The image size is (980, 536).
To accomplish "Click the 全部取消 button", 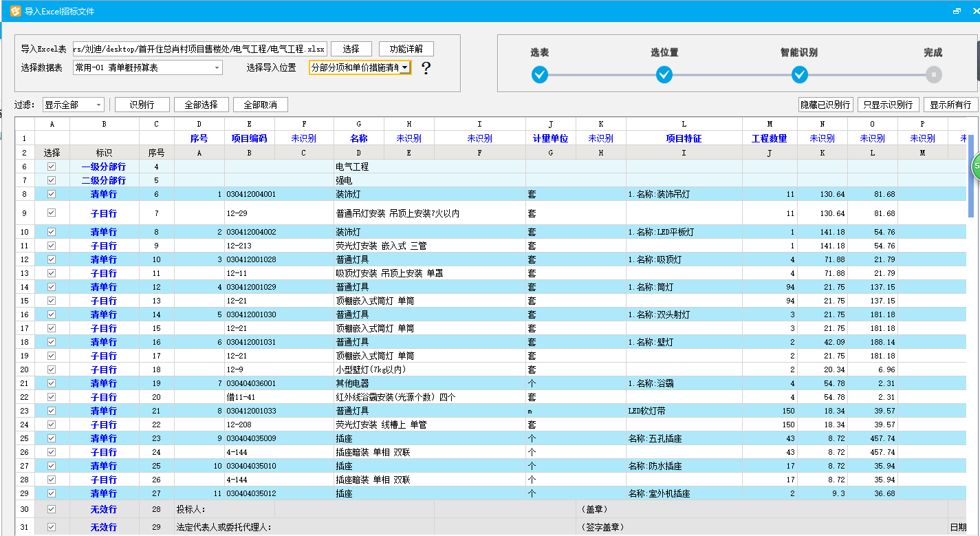I will tap(261, 105).
